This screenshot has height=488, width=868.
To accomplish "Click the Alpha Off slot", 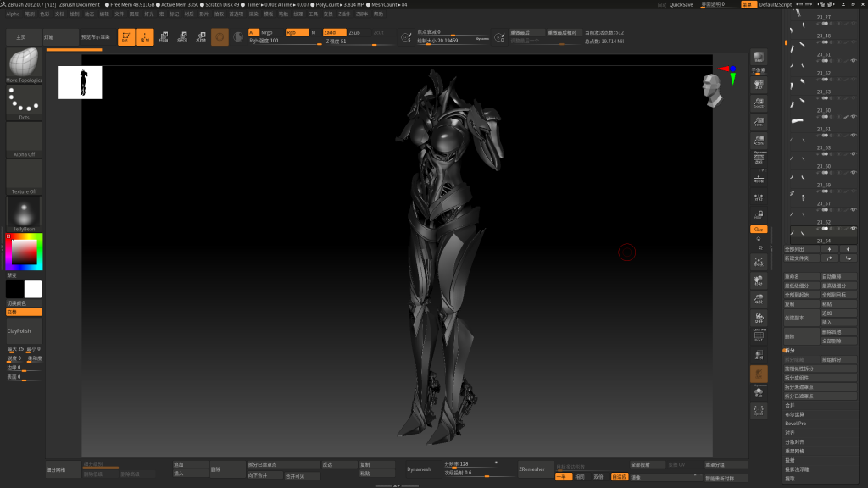I will 24,137.
